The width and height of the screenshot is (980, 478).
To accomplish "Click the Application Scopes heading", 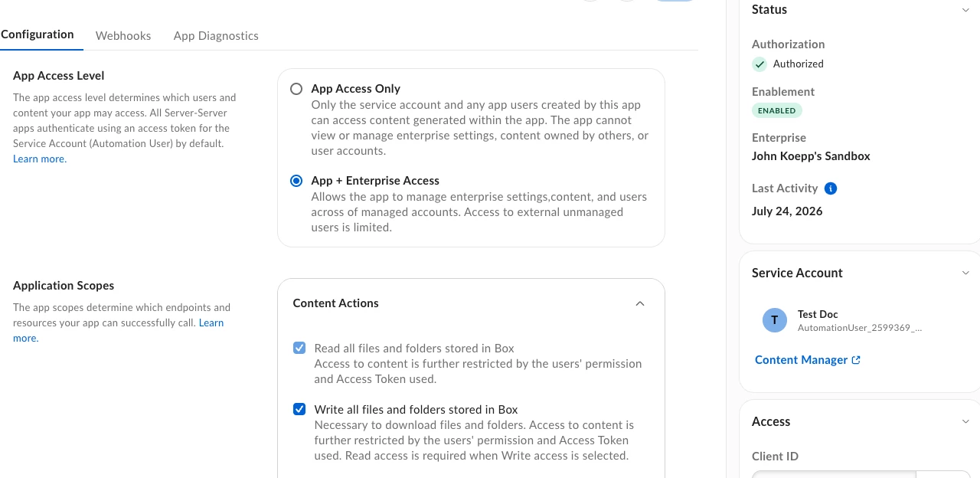I will [x=64, y=286].
